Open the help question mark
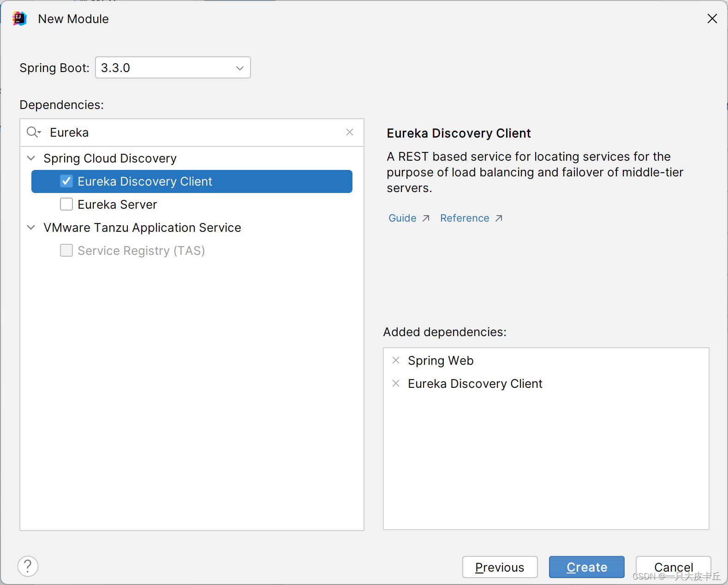 coord(28,566)
